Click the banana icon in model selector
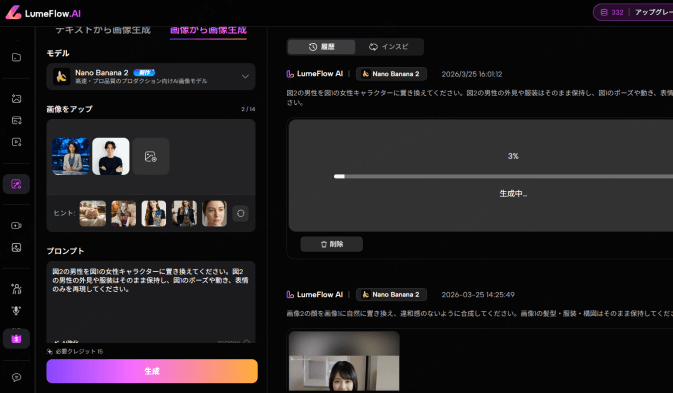The height and width of the screenshot is (393, 673). click(61, 77)
